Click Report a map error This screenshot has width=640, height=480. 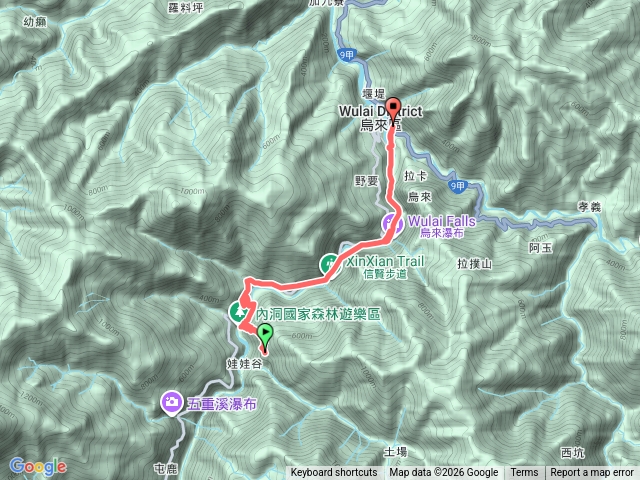[592, 473]
